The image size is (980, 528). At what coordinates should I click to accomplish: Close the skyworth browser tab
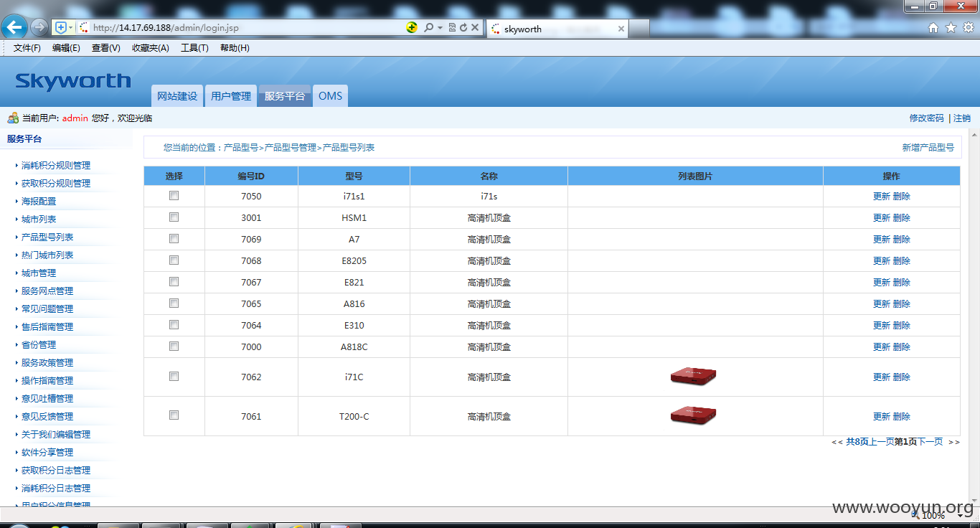tap(621, 29)
